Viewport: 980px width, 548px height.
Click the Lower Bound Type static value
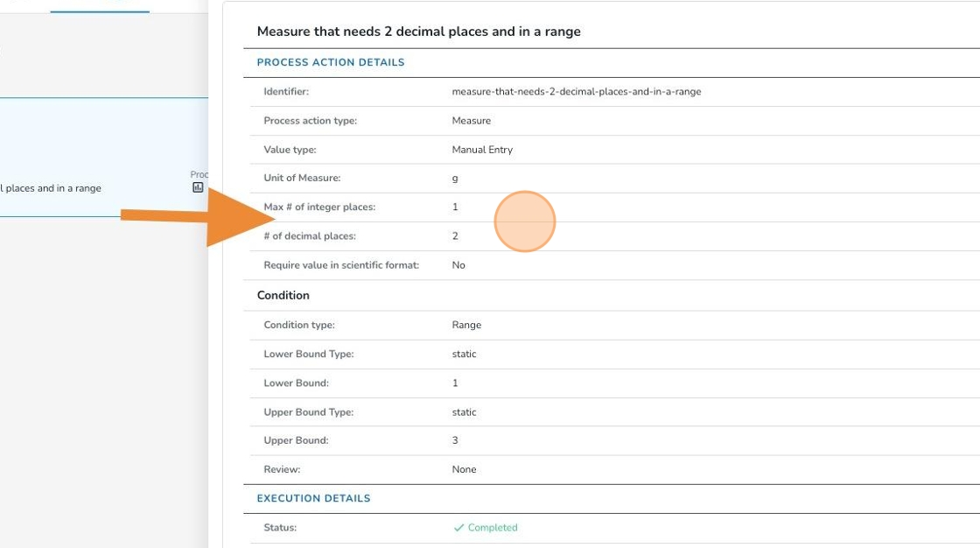(464, 355)
